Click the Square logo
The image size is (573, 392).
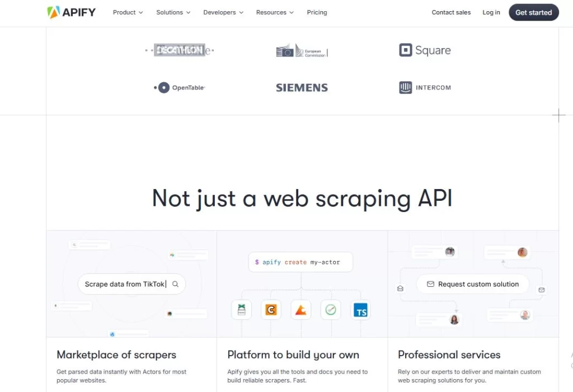click(x=425, y=50)
